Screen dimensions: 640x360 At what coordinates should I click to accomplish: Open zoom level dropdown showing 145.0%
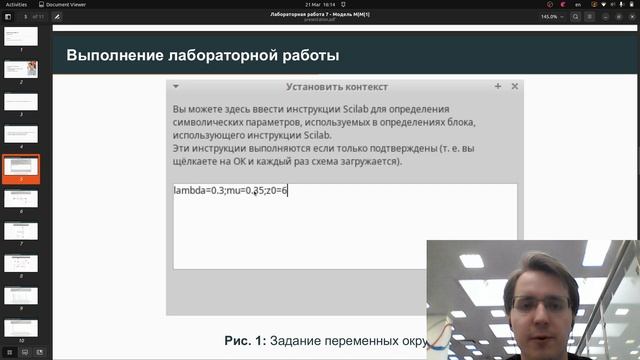(x=552, y=17)
